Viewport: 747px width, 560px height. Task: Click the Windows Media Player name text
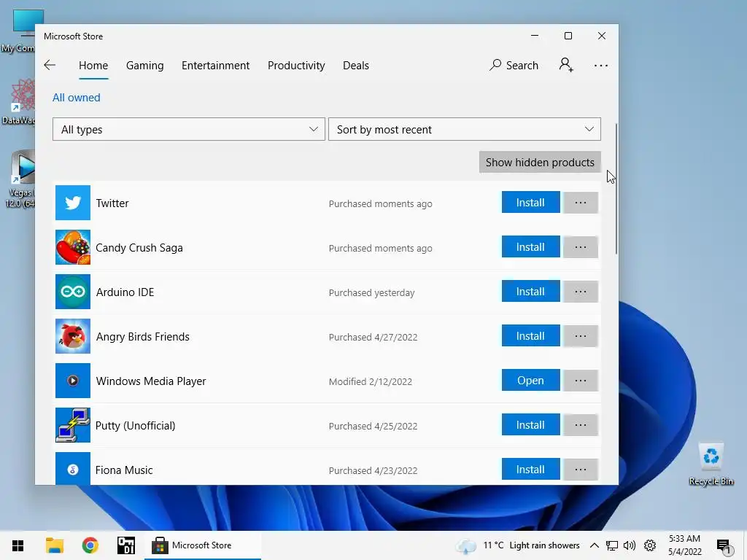(151, 381)
